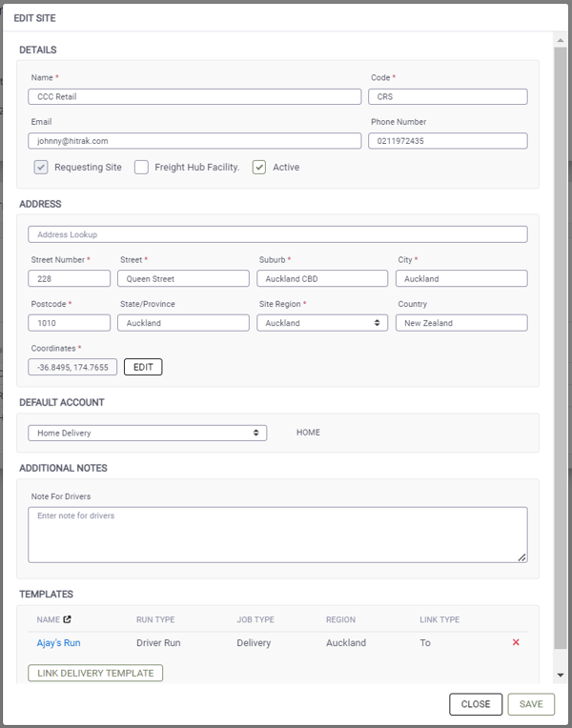The width and height of the screenshot is (572, 728).
Task: Uncheck the Active checkbox
Action: click(x=259, y=167)
